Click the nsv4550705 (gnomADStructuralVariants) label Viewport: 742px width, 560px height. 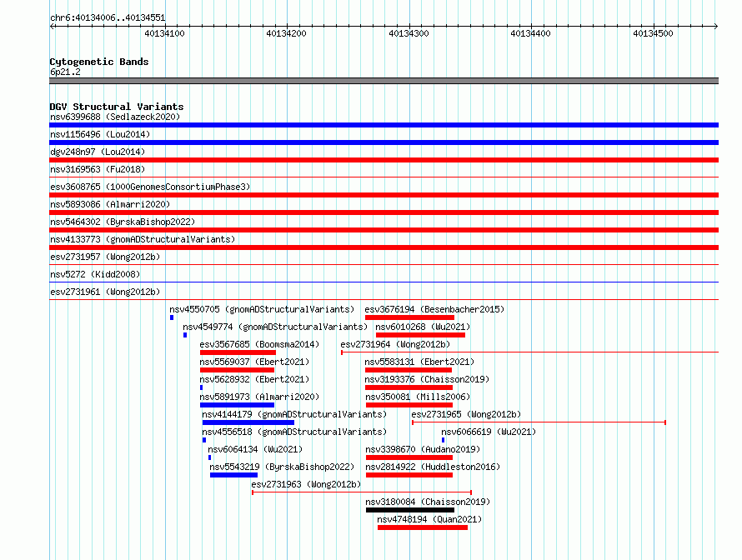262,309
